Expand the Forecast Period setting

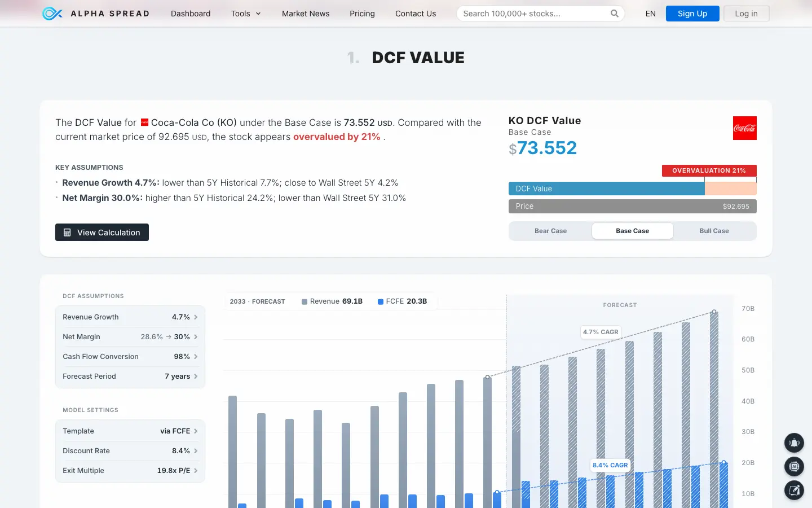point(130,376)
